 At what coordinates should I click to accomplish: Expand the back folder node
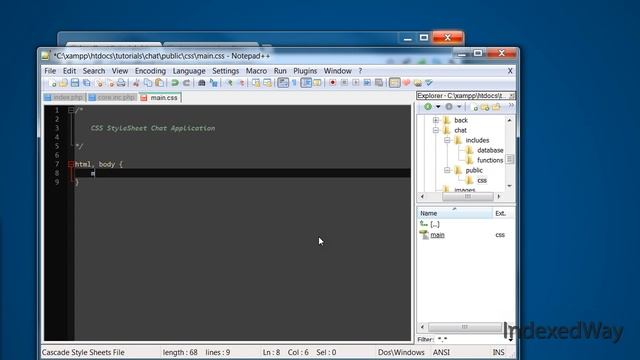436,120
